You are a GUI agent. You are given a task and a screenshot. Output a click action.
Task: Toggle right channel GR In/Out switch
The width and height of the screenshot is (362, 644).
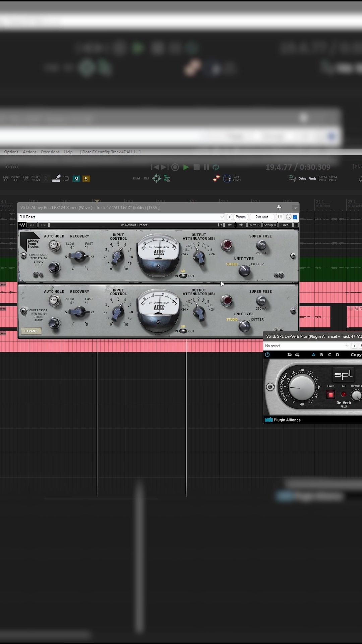[x=183, y=331]
